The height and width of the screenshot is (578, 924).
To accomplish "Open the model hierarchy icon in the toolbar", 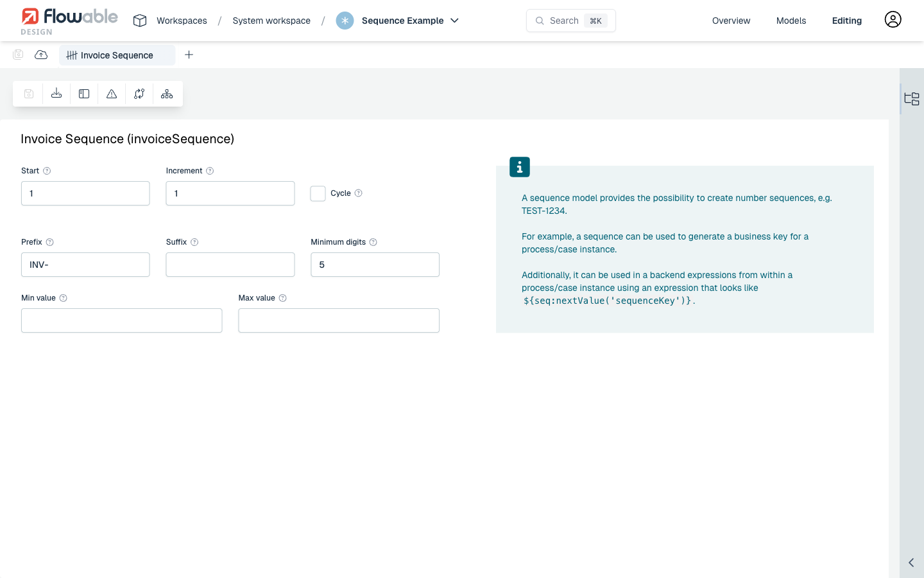I will pos(166,93).
